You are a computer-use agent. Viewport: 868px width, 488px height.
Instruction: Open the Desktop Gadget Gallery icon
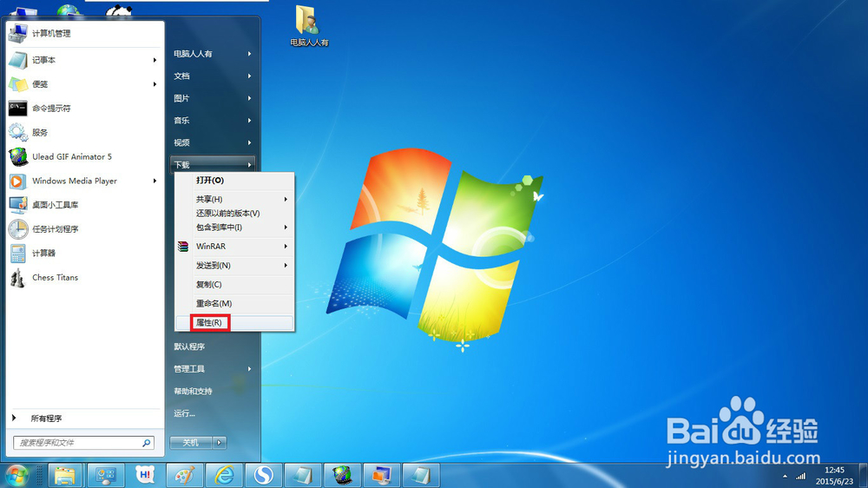17,205
